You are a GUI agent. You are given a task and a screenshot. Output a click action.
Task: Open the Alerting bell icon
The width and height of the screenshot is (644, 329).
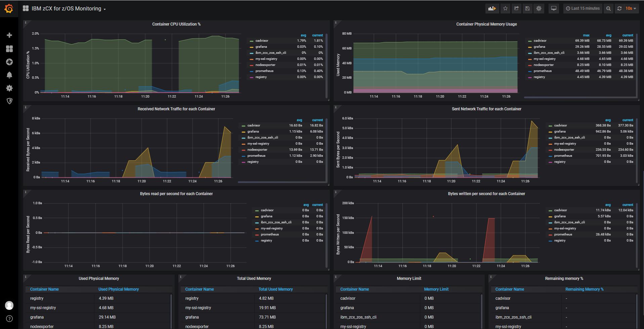click(x=9, y=75)
